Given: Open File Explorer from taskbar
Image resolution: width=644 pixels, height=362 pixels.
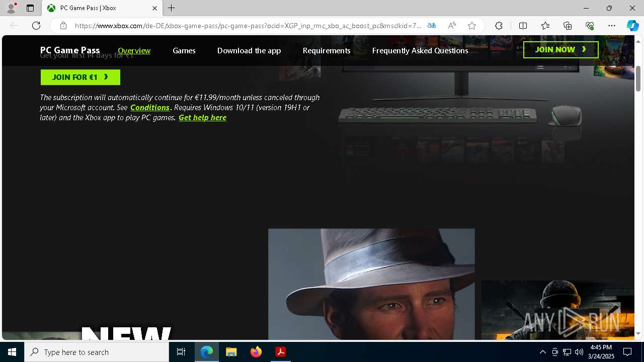Looking at the screenshot, I should click(231, 352).
